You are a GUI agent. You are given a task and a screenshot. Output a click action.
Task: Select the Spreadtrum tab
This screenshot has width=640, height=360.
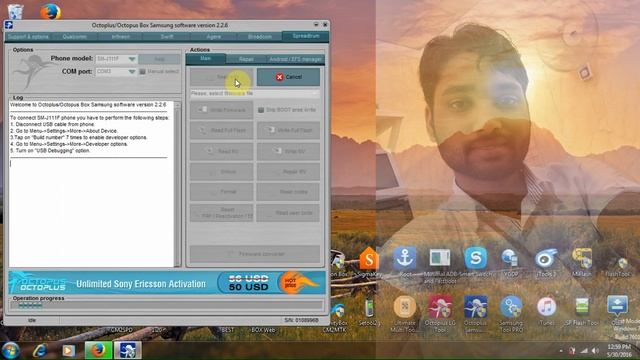tap(306, 36)
